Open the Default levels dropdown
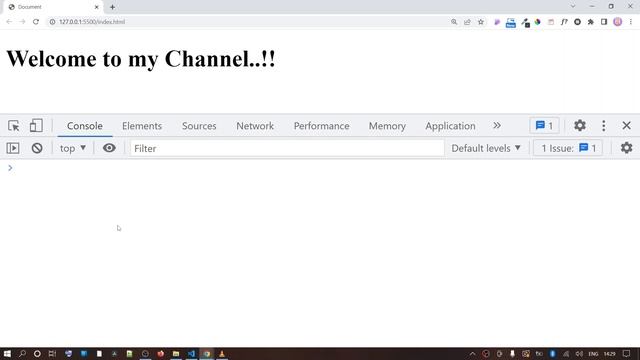This screenshot has width=640, height=360. [x=486, y=148]
